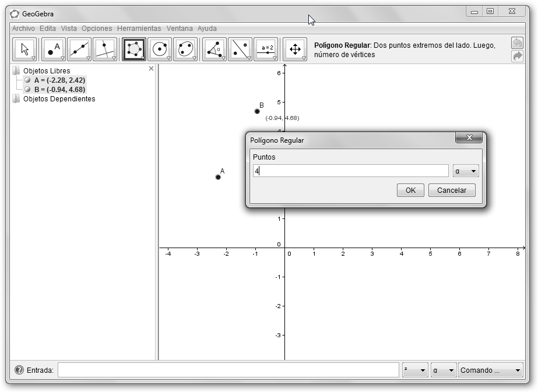This screenshot has height=392, width=538.
Task: Click OK in Polígono Regular dialog
Action: point(410,190)
